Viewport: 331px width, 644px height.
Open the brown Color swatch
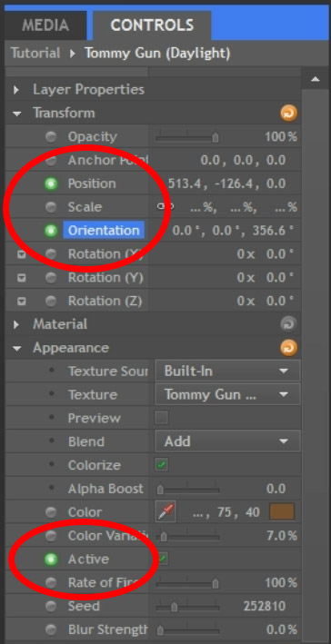[282, 511]
